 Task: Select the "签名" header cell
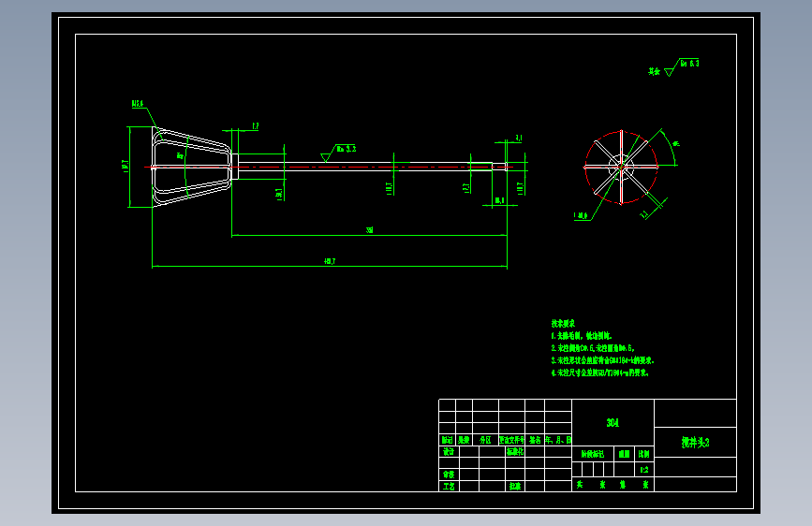coord(535,440)
